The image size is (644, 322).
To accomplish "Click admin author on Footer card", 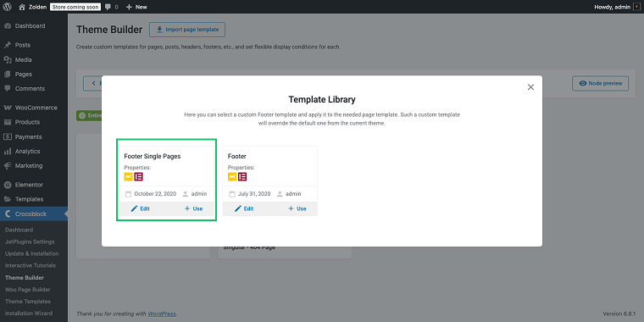I will click(293, 194).
